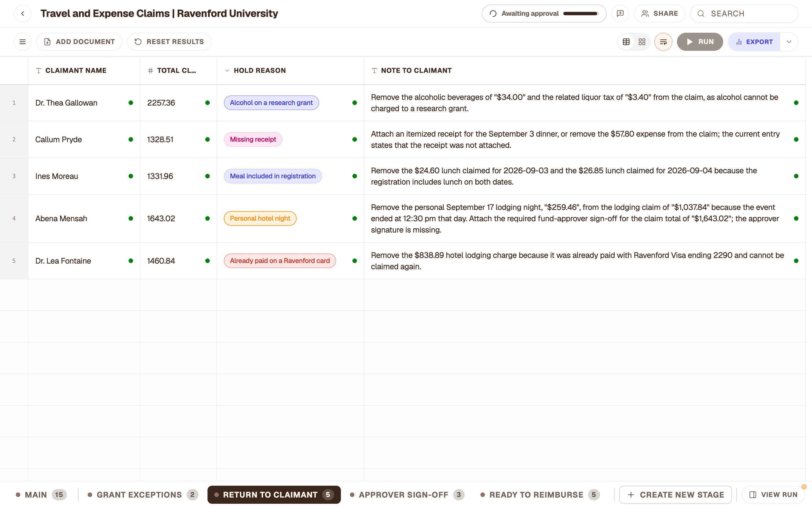Click ADD DOCUMENT
The height and width of the screenshot is (508, 812).
(79, 42)
